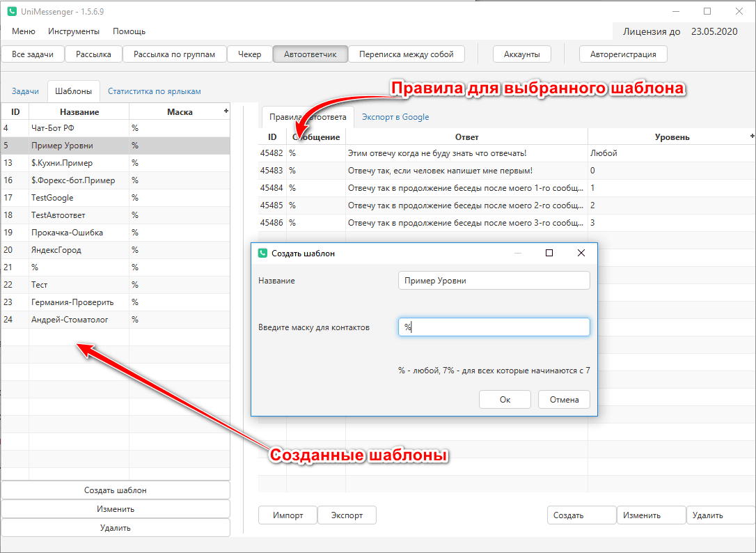Minimize the Создать шаблон dialog
756x553 pixels.
(x=518, y=253)
